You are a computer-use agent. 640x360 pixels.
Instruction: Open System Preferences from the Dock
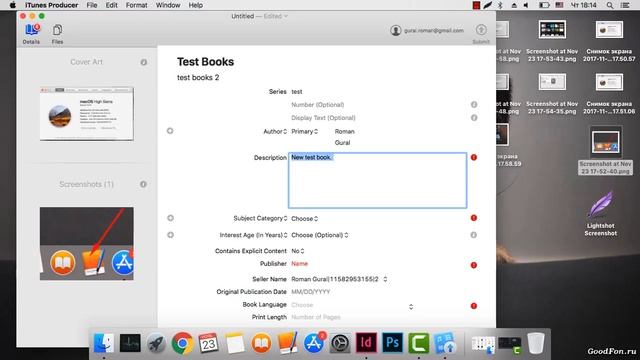click(x=340, y=343)
